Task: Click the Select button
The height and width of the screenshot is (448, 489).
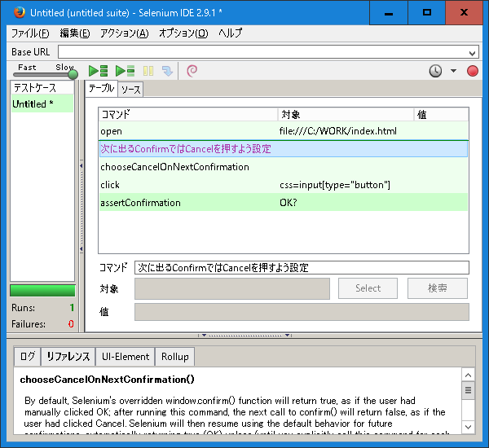Action: tap(368, 288)
